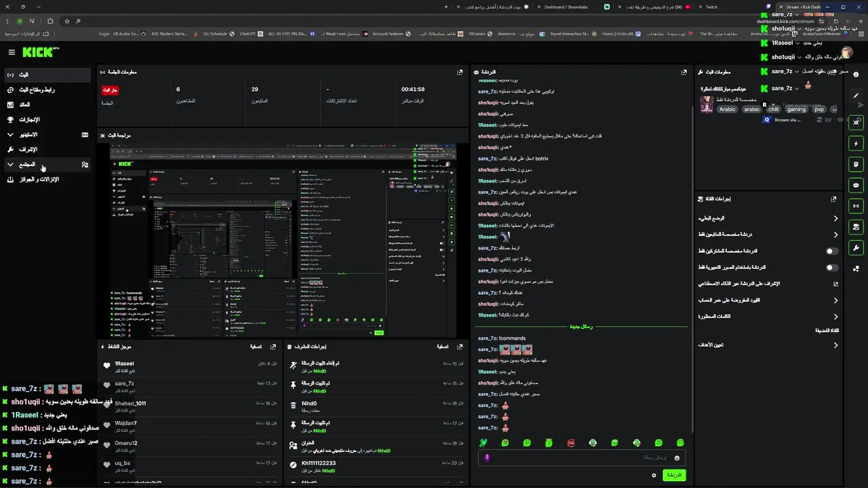Viewport: 868px width, 488px height.
Task: Click the heart icon next to 1Raseel
Action: [106, 365]
